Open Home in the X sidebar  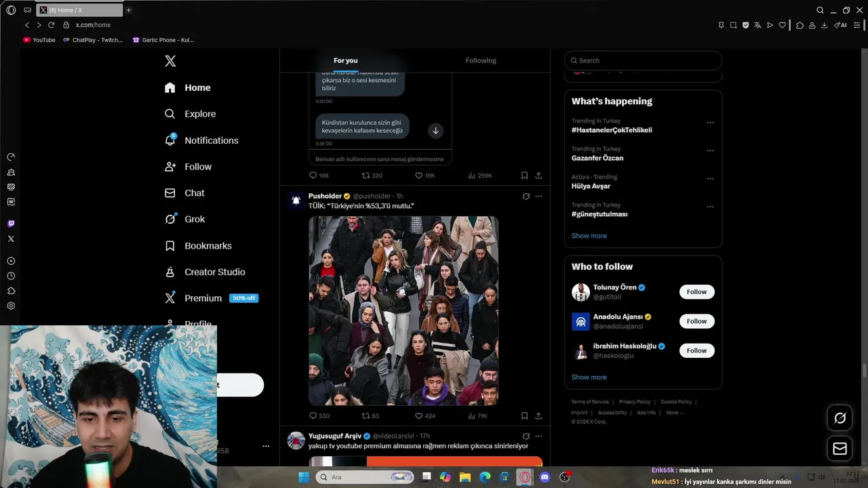pos(188,87)
